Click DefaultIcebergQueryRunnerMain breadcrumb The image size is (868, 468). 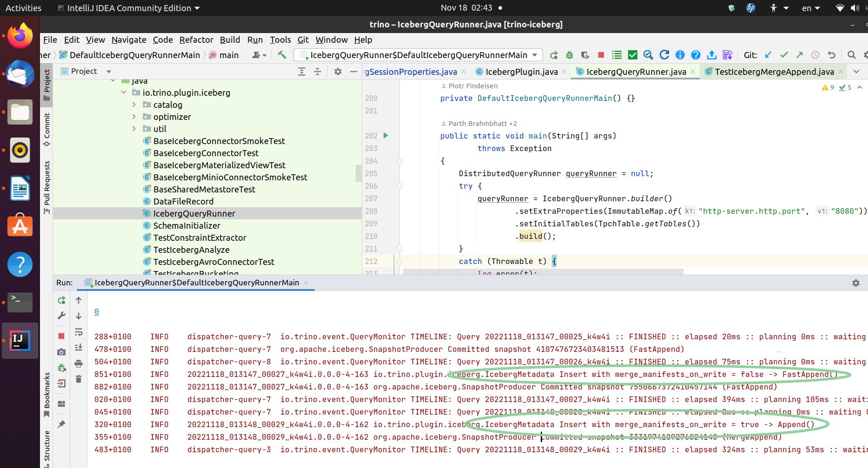tap(130, 55)
